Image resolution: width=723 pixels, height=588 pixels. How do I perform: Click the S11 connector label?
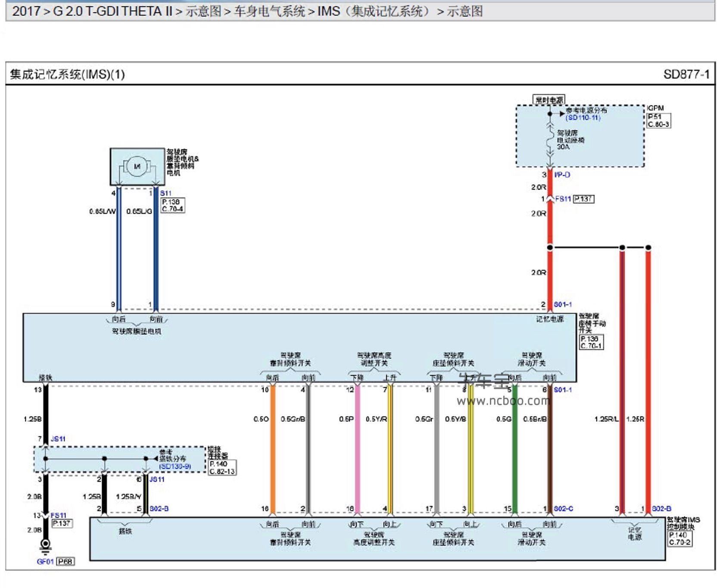coord(165,193)
